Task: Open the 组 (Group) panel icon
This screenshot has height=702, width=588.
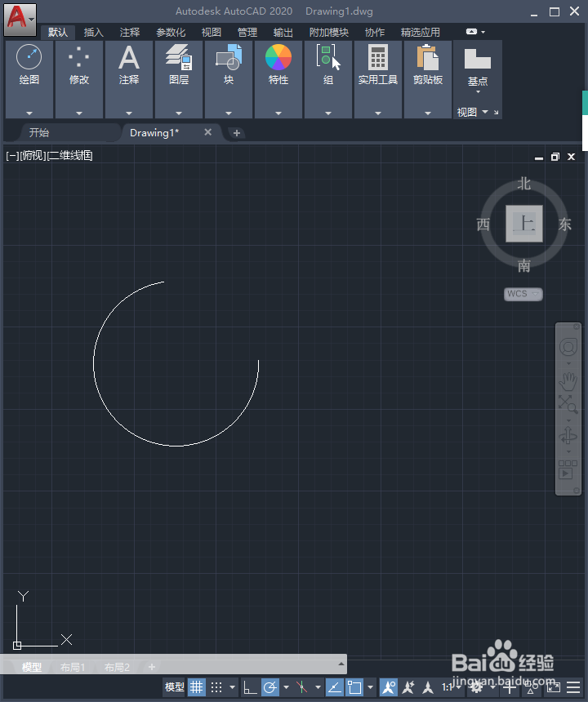Action: (328, 57)
